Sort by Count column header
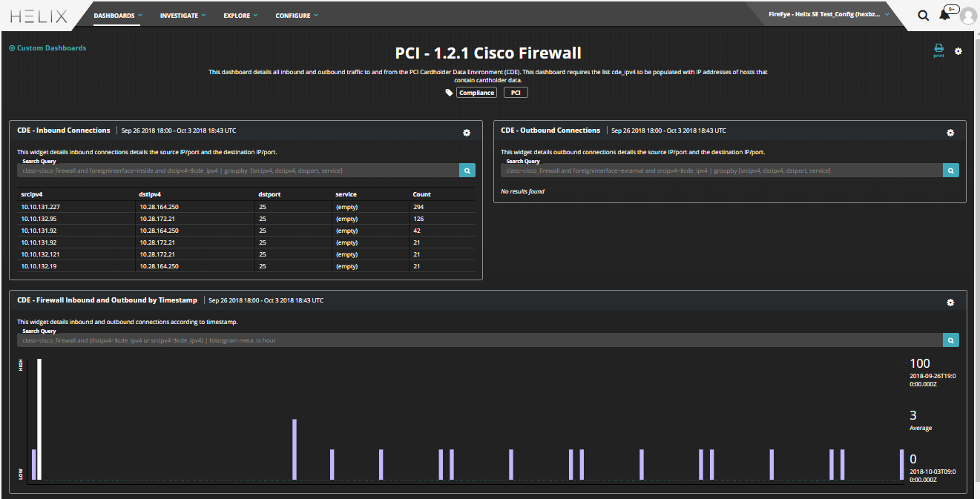 point(421,194)
